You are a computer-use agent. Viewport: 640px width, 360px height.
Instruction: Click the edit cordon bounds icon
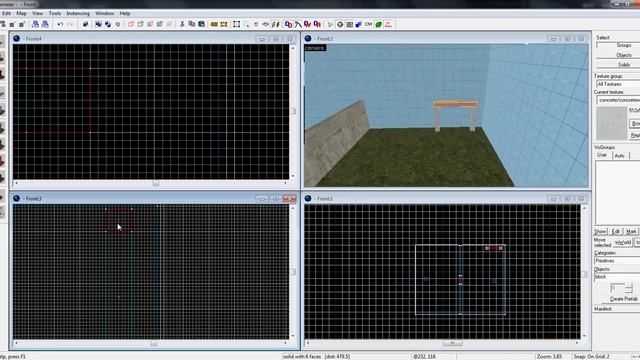tap(224, 24)
